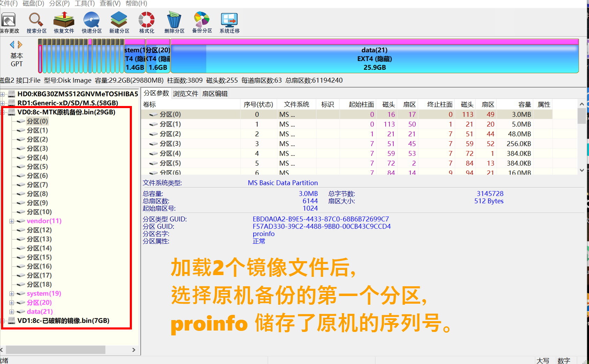Image resolution: width=589 pixels, height=364 pixels.
Task: Click the data(21) EXT4 partition block
Action: pos(374,59)
